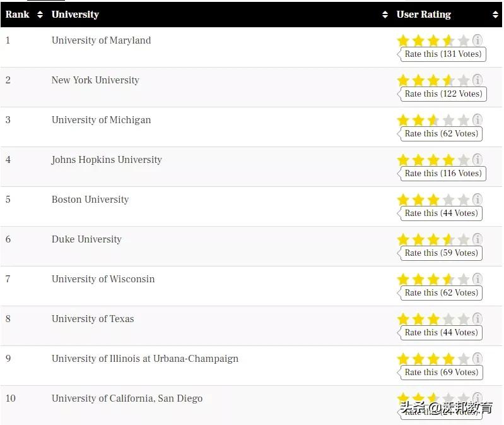The image size is (504, 425).
Task: Click info icon in University of Wisconsin row
Action: point(478,279)
